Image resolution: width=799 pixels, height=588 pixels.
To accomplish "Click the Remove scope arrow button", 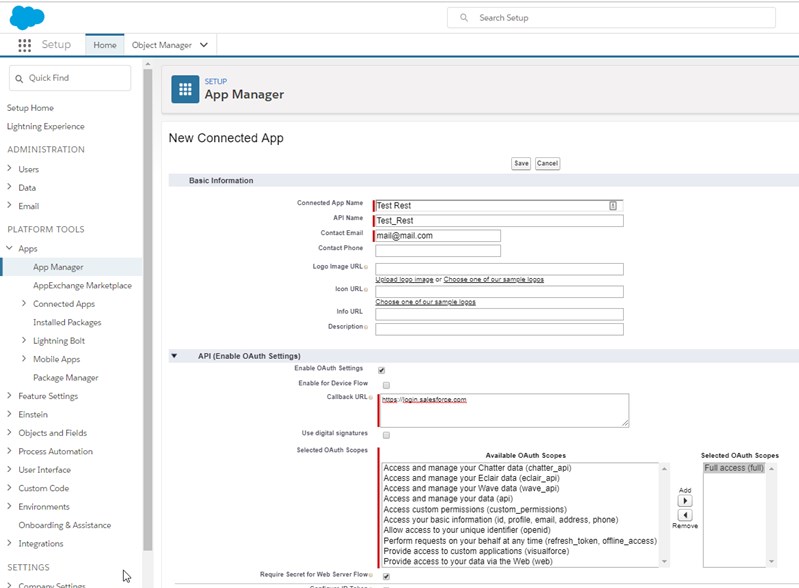I will 685,515.
